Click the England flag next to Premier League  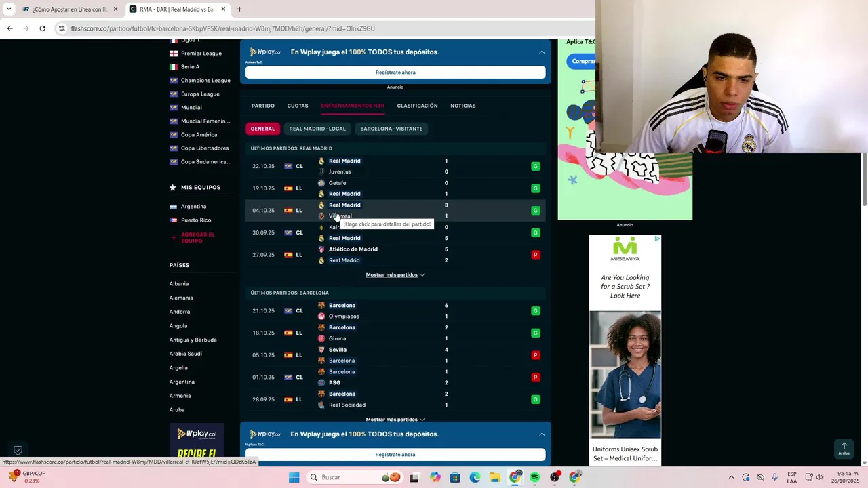tap(174, 54)
